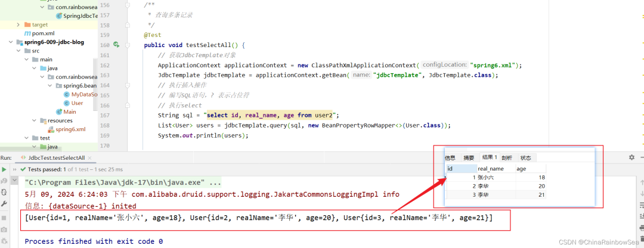Image resolution: width=644 pixels, height=248 pixels.
Task: Open Run panel settings gear icon
Action: pyautogui.click(x=631, y=157)
